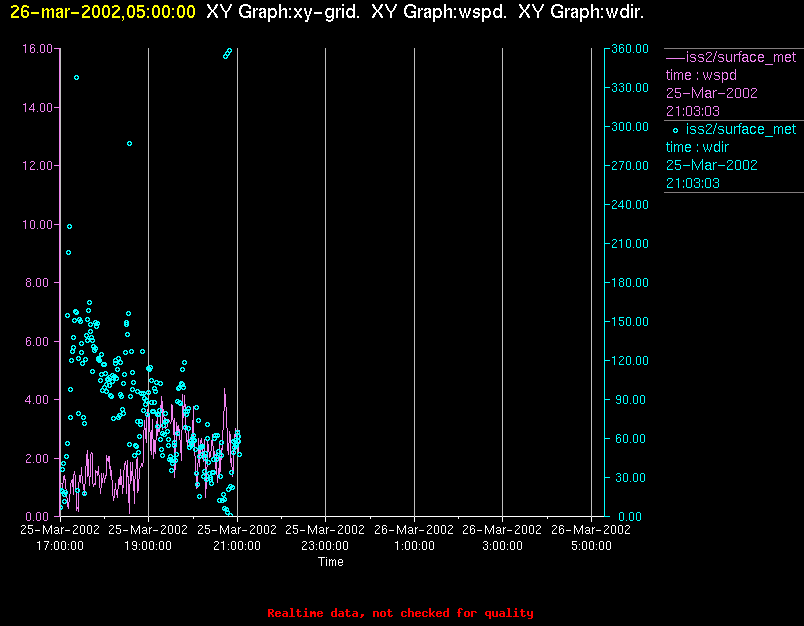Click left axis value 2.00
The image size is (804, 626).
click(x=39, y=458)
